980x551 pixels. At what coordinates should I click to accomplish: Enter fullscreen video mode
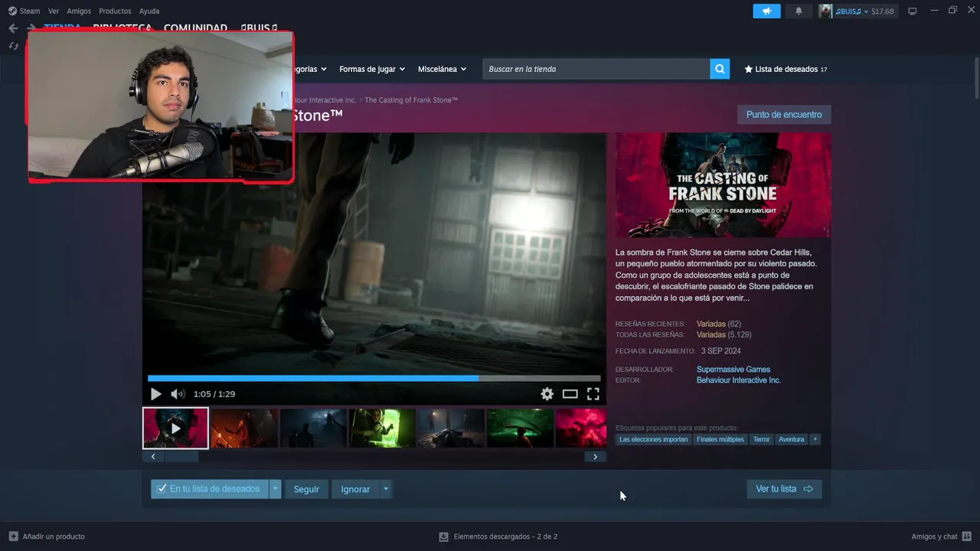[x=593, y=394]
